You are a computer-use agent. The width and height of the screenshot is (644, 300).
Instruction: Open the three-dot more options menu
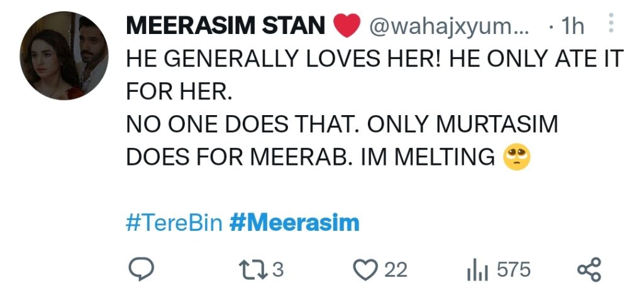coord(611,23)
